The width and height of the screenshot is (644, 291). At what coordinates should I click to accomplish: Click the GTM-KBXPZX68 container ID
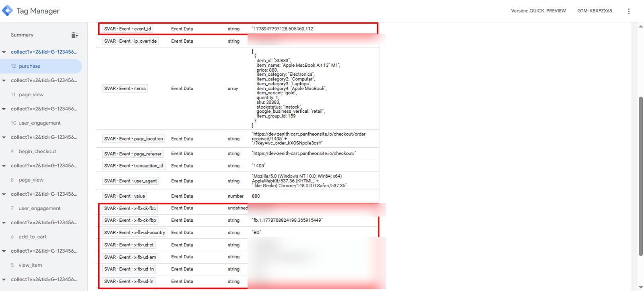click(594, 11)
